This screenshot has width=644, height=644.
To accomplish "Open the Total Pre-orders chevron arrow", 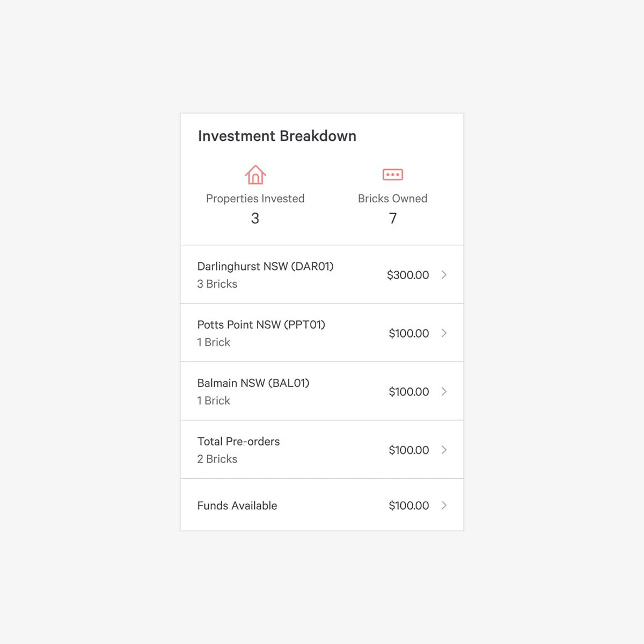I will [x=444, y=450].
